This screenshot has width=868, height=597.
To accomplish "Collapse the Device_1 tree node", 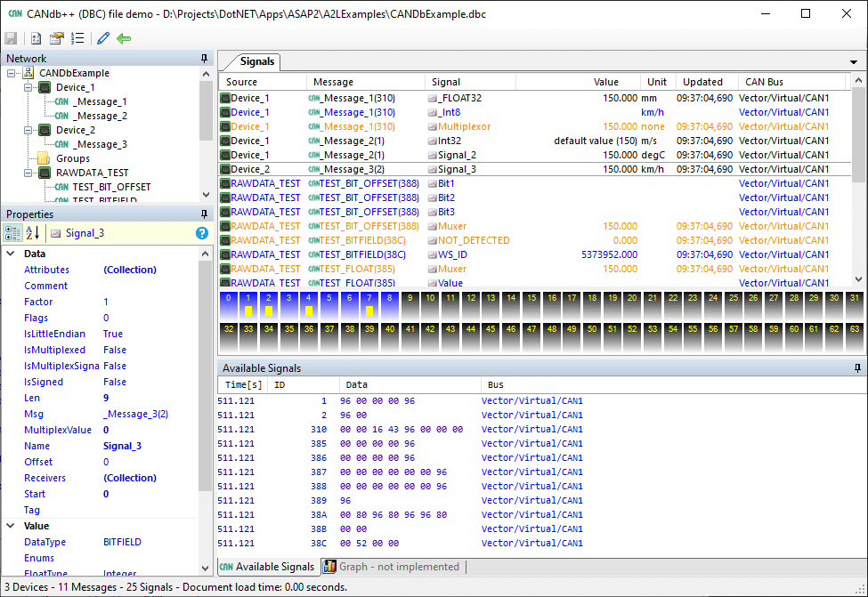I will [x=28, y=87].
